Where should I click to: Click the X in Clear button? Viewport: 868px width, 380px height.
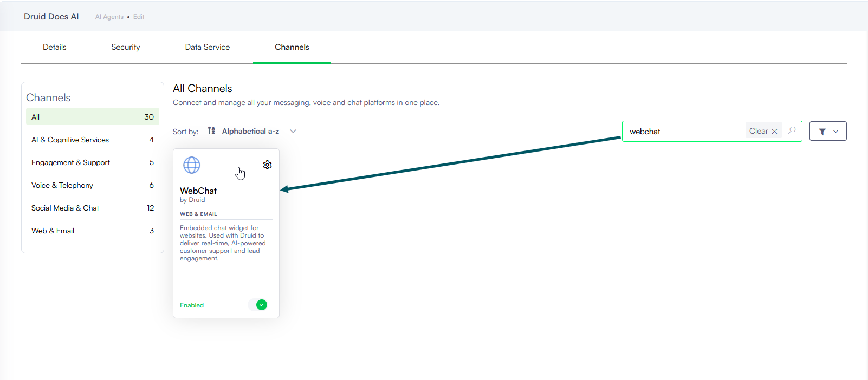(x=774, y=132)
